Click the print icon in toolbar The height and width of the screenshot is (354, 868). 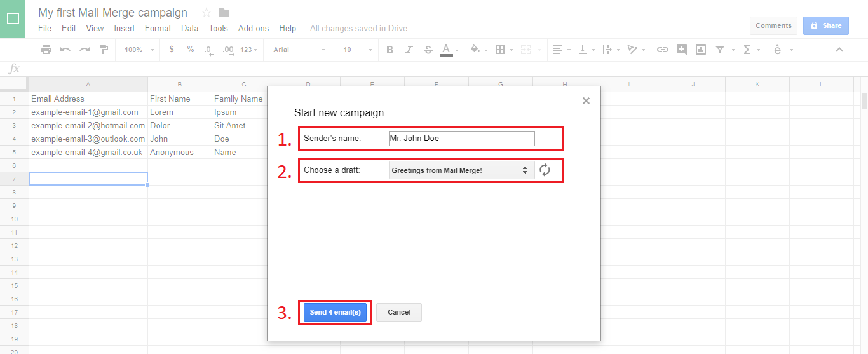(46, 50)
